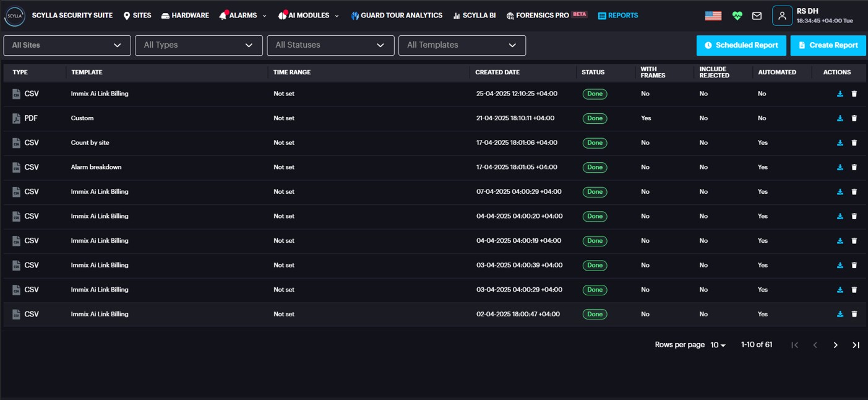Open the mail envelope icon
The height and width of the screenshot is (400, 868).
point(757,16)
